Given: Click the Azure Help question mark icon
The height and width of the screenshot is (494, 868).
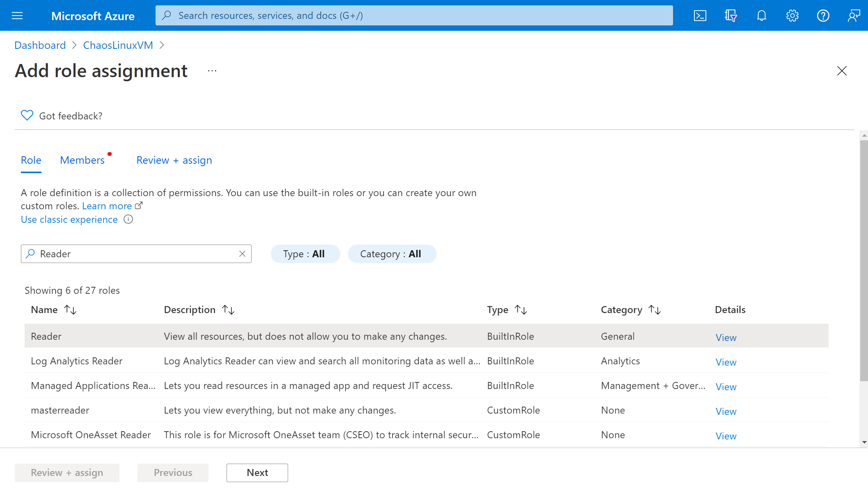Looking at the screenshot, I should [823, 16].
